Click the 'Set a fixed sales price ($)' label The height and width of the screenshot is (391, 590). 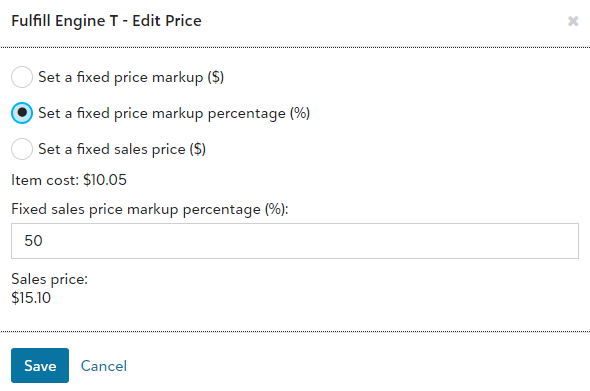coord(122,149)
